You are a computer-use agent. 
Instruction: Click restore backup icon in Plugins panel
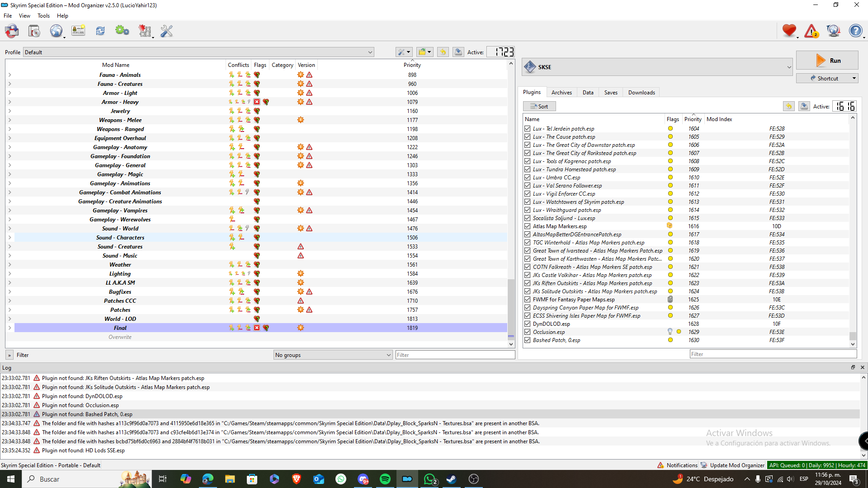pos(789,106)
